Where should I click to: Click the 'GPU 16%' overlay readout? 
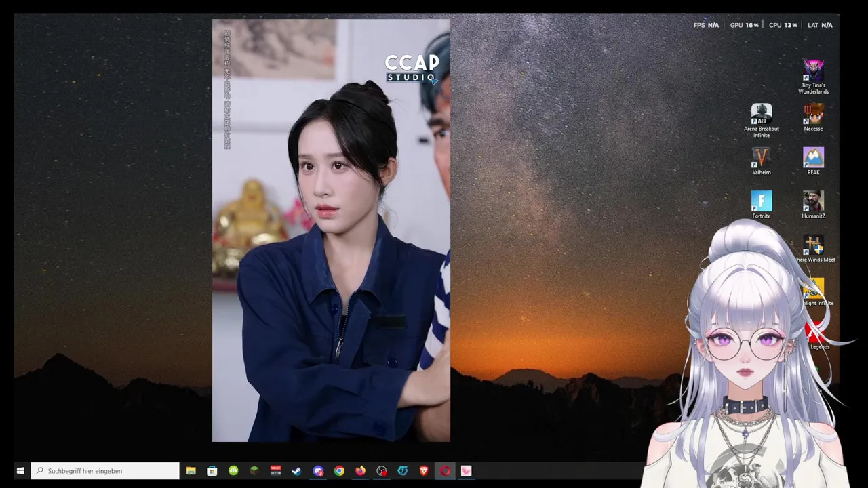click(x=744, y=25)
